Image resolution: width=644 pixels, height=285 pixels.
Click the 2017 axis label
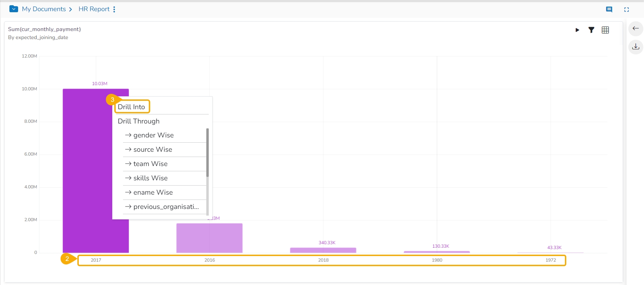[96, 260]
